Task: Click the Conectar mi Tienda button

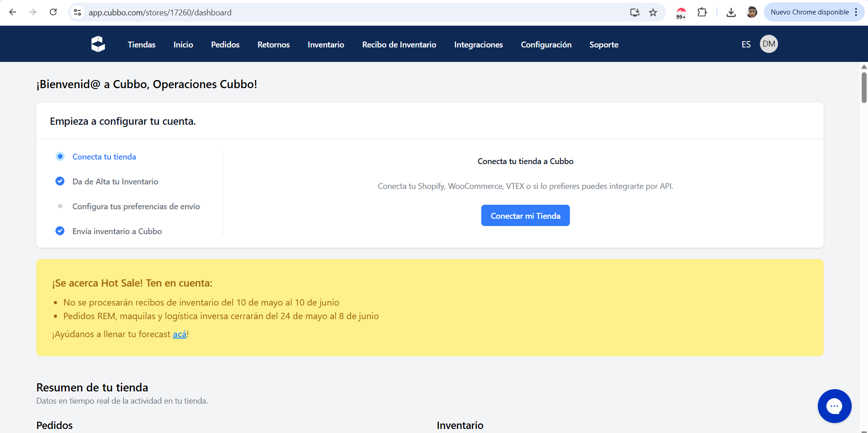Action: (526, 216)
